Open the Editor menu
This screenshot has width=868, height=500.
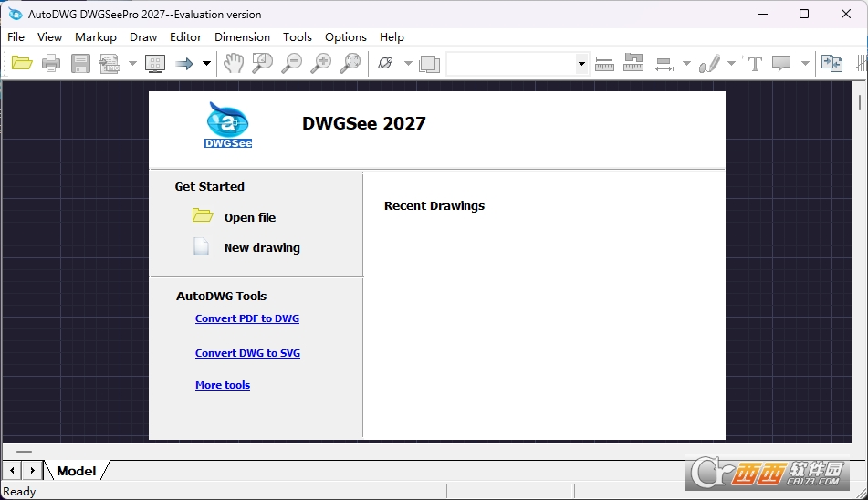185,37
